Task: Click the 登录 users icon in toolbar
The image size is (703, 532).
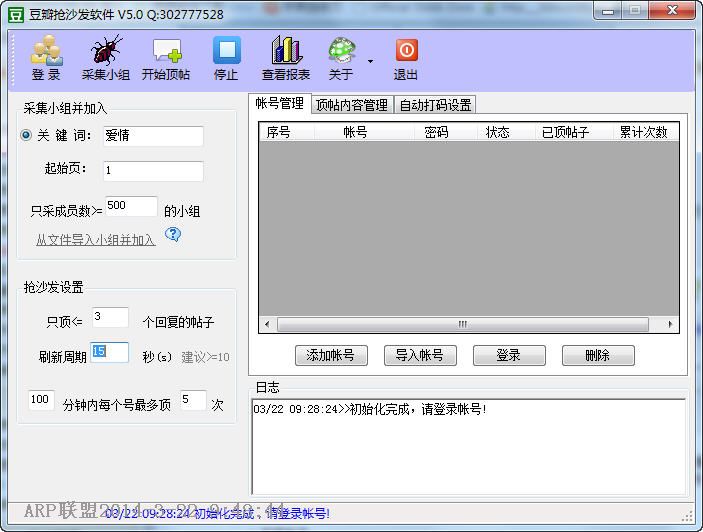Action: 46,50
